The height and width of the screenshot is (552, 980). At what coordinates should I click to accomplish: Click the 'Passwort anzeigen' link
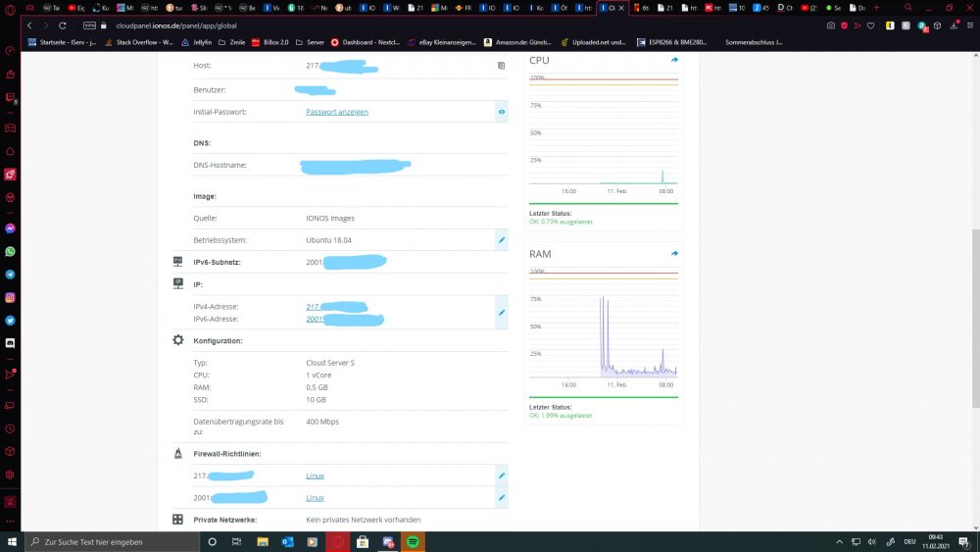[x=337, y=112]
